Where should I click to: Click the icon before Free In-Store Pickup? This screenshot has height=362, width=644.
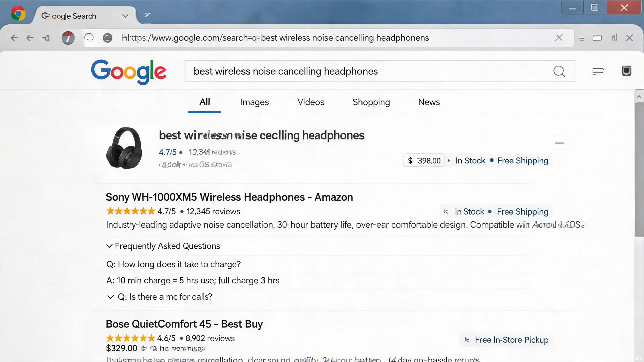(x=467, y=340)
